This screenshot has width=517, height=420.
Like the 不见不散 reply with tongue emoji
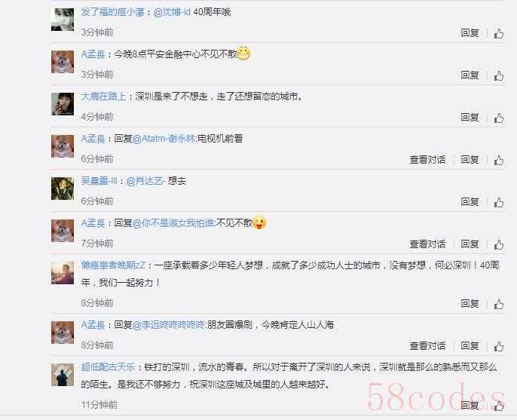coord(499,244)
